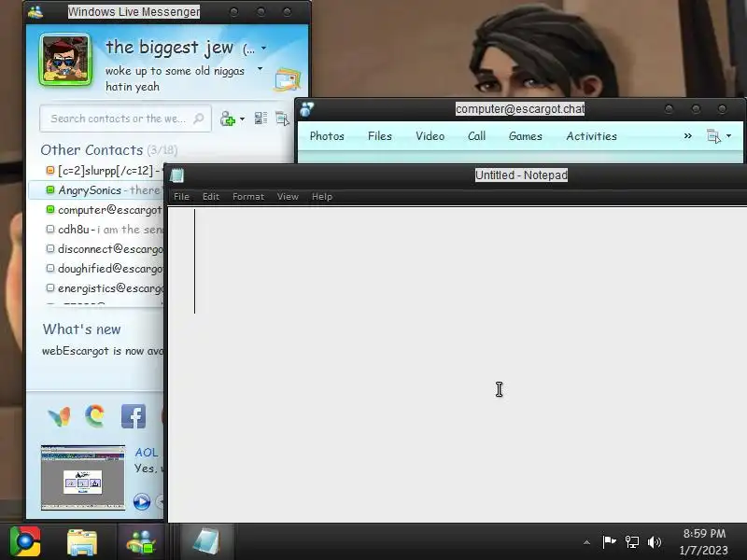This screenshot has height=560, width=747.
Task: Expand the chat toolbar overflow chevron
Action: click(687, 136)
